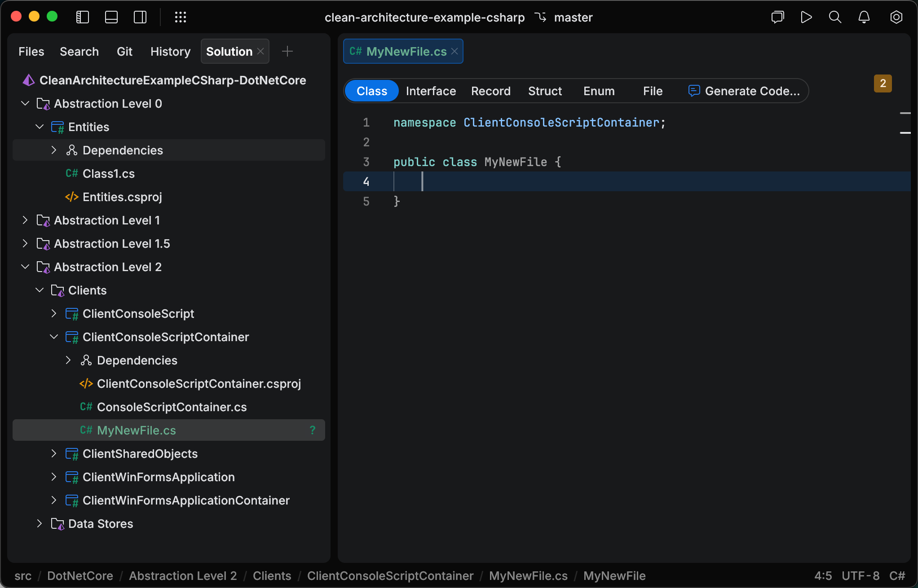Open ClientConsoleScriptContainer from the breadcrumb bar
This screenshot has width=918, height=588.
pos(390,576)
